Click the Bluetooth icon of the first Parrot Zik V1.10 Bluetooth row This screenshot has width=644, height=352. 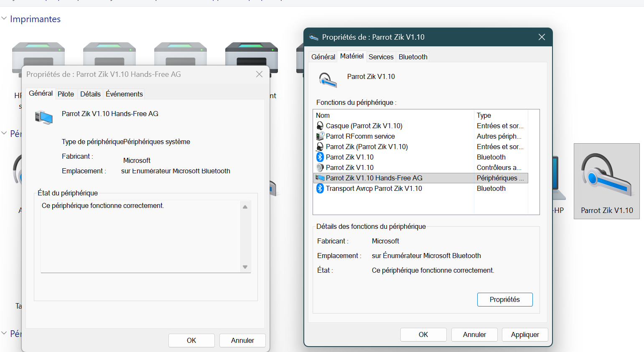pos(320,157)
